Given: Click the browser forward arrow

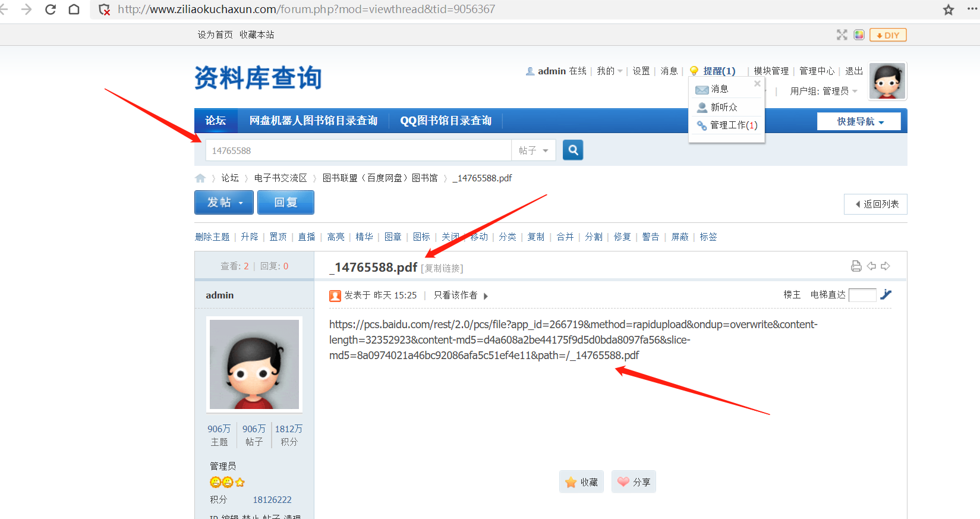Looking at the screenshot, I should (26, 10).
